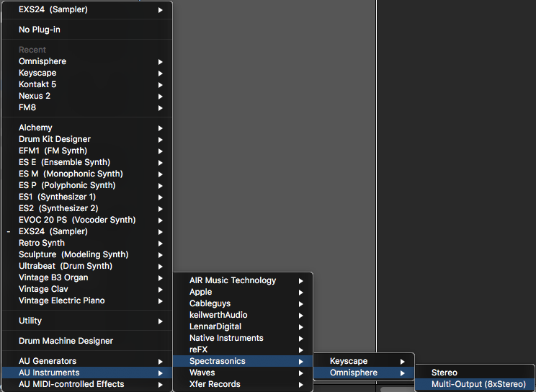Expand the arrow beside Xfer Records
Image resolution: width=536 pixels, height=392 pixels.
click(x=301, y=385)
